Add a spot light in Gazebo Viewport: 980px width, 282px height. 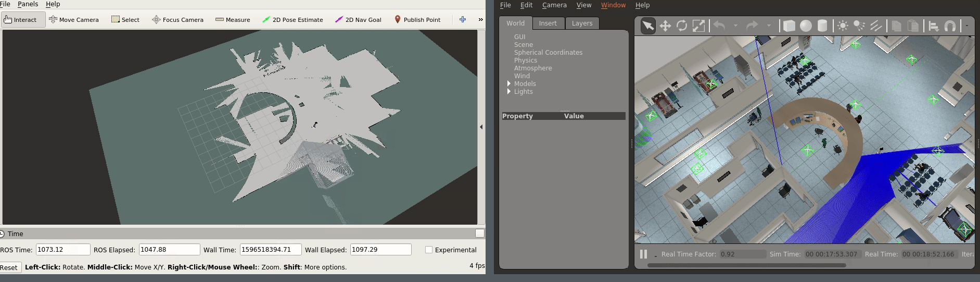point(859,26)
